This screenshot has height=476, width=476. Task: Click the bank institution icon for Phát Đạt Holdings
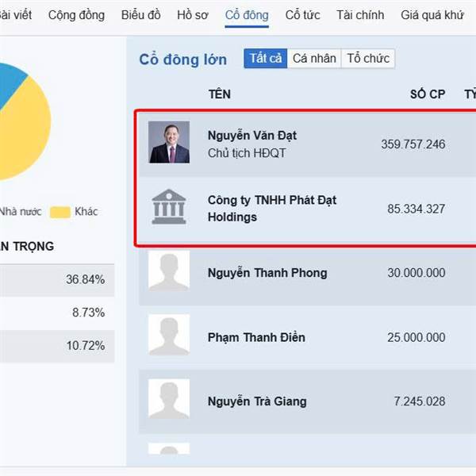click(x=169, y=206)
